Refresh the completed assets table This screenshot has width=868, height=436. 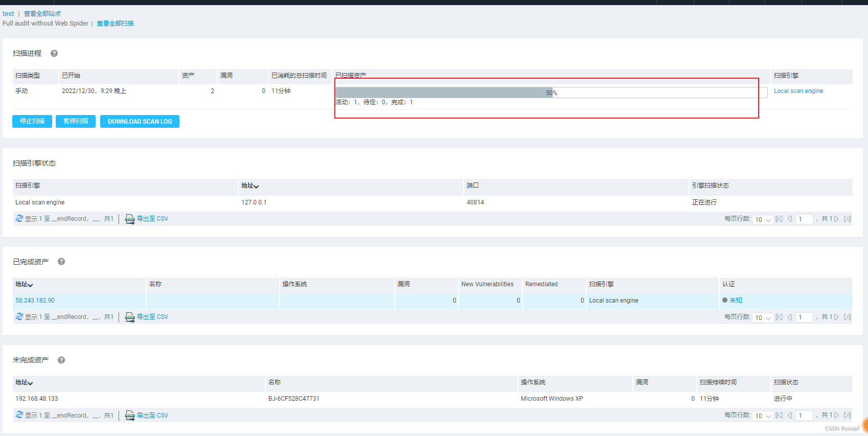pos(19,317)
